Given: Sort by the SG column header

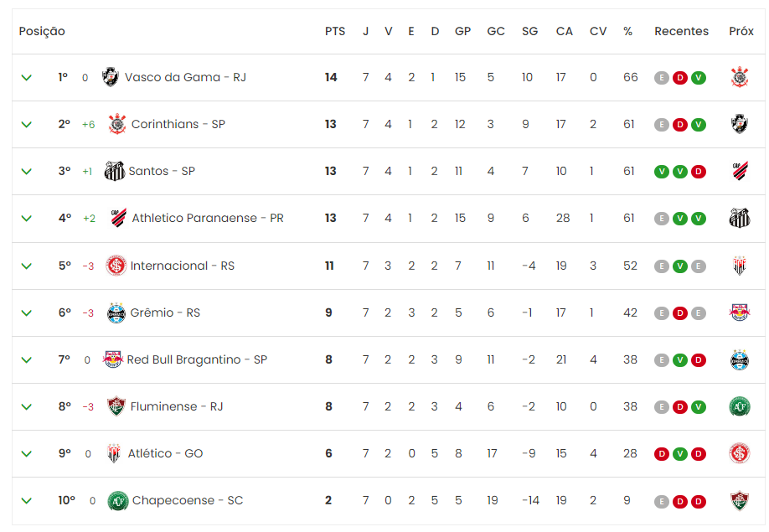Looking at the screenshot, I should click(529, 31).
